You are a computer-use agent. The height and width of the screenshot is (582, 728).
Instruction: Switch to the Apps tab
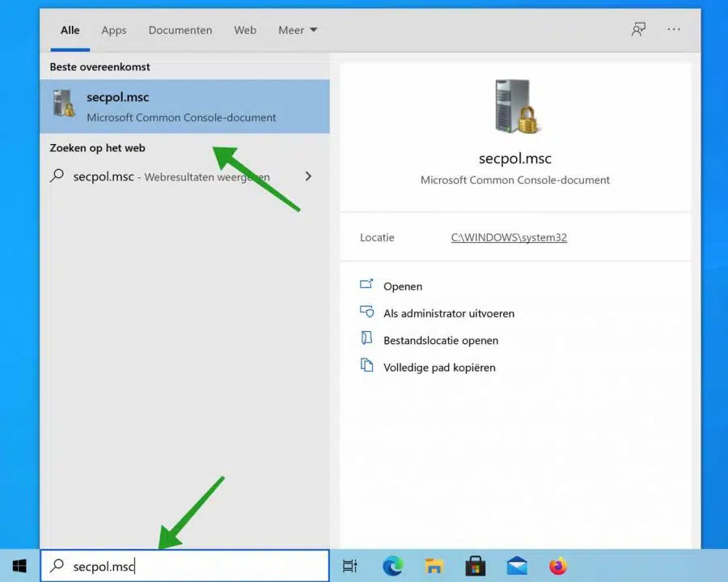pyautogui.click(x=114, y=30)
